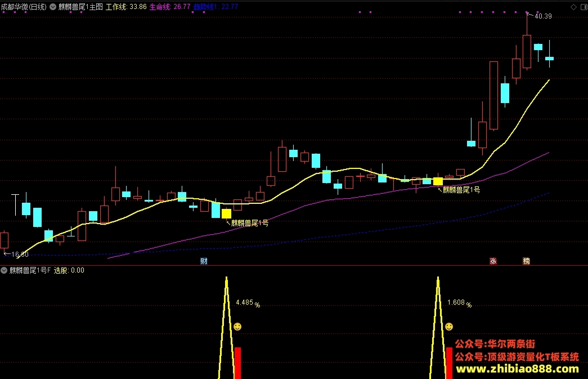Viewport: 588px width, 379px height.
Task: Click the 工作线: 33.86 value
Action: click(126, 7)
